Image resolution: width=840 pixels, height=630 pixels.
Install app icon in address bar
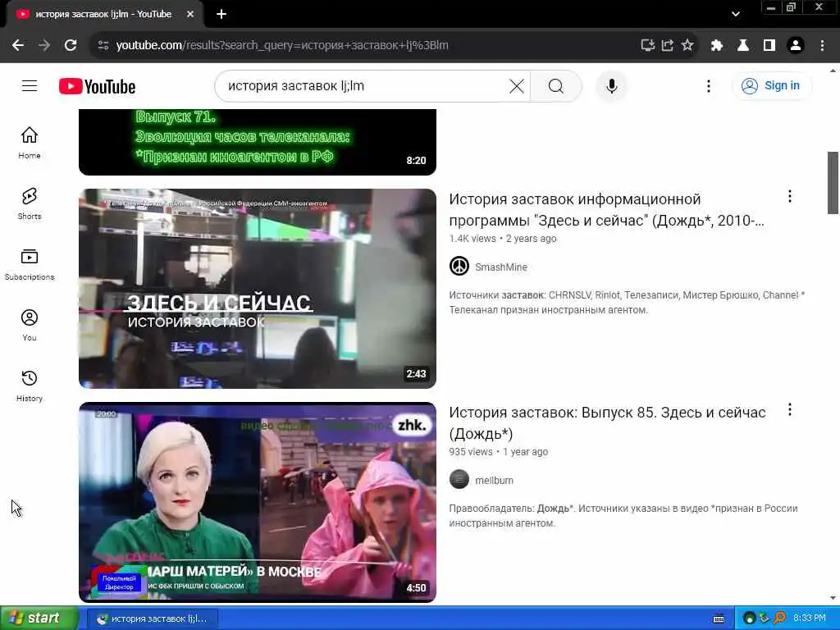tap(648, 46)
